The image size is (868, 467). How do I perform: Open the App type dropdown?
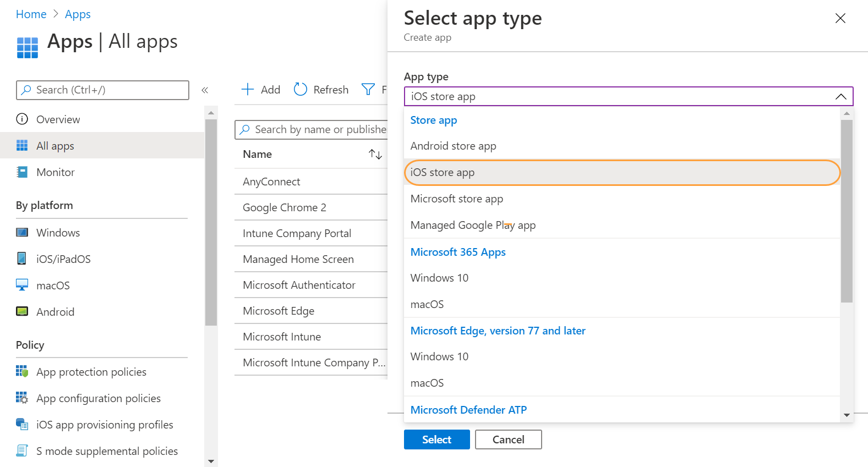click(629, 96)
